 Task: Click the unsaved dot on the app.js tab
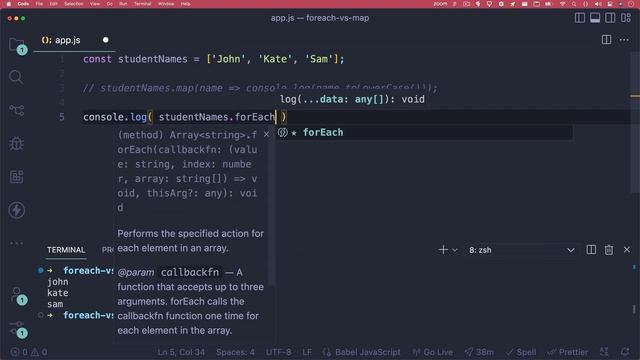pyautogui.click(x=106, y=40)
